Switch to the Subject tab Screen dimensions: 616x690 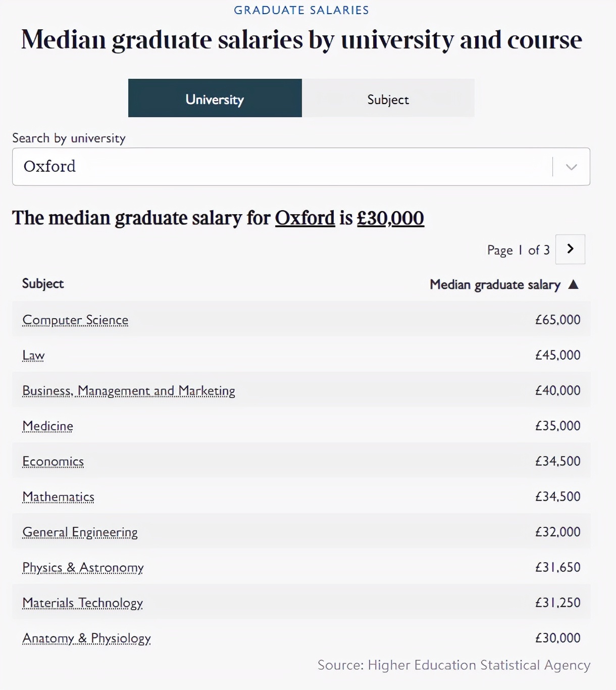point(388,99)
